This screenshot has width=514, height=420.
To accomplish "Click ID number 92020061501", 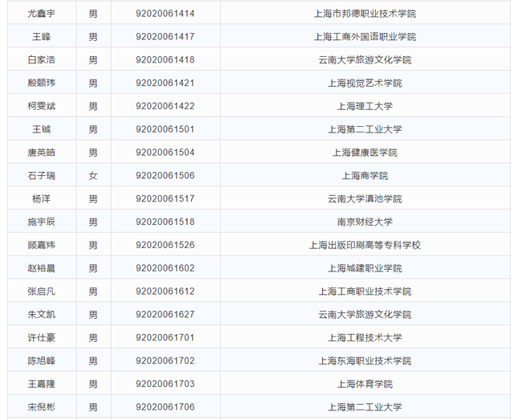I will [165, 129].
